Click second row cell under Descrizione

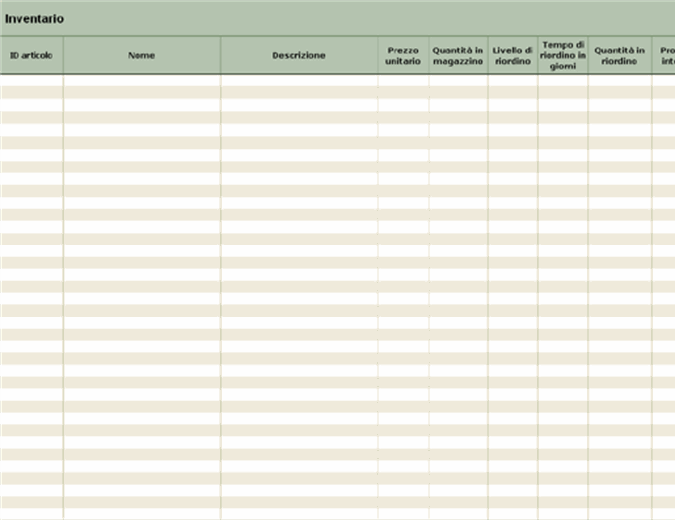point(299,92)
